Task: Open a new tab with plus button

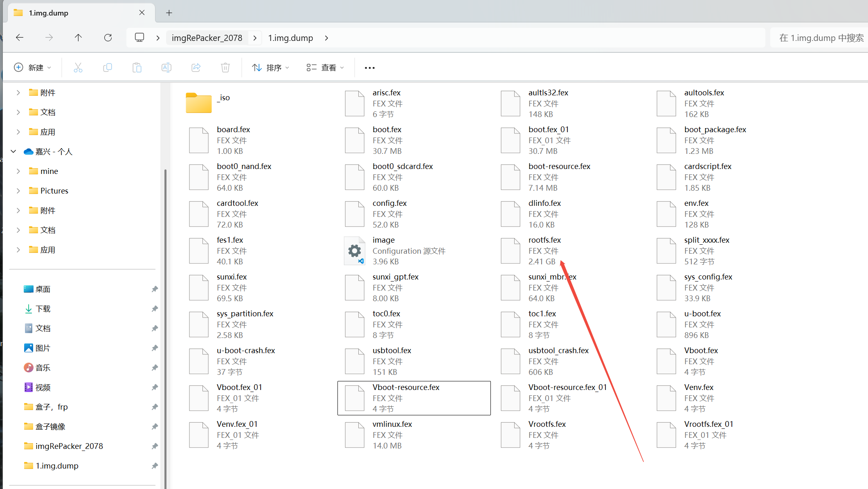Action: pos(169,13)
